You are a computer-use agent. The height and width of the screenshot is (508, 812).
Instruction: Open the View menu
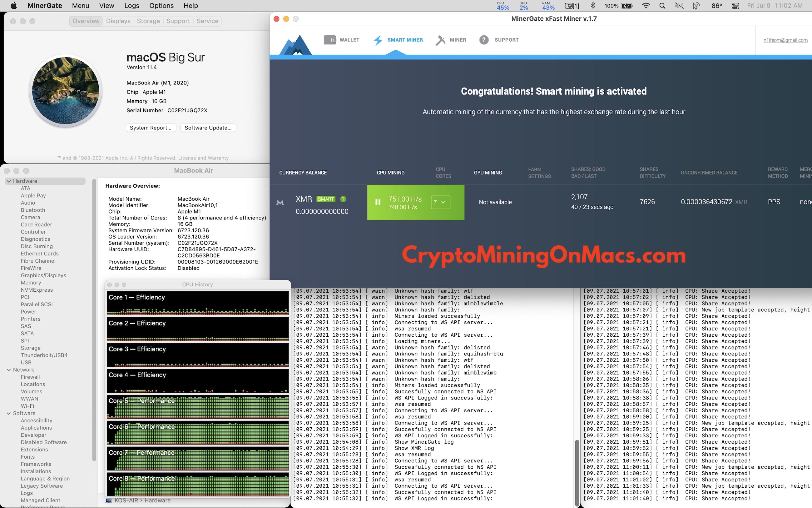point(107,6)
